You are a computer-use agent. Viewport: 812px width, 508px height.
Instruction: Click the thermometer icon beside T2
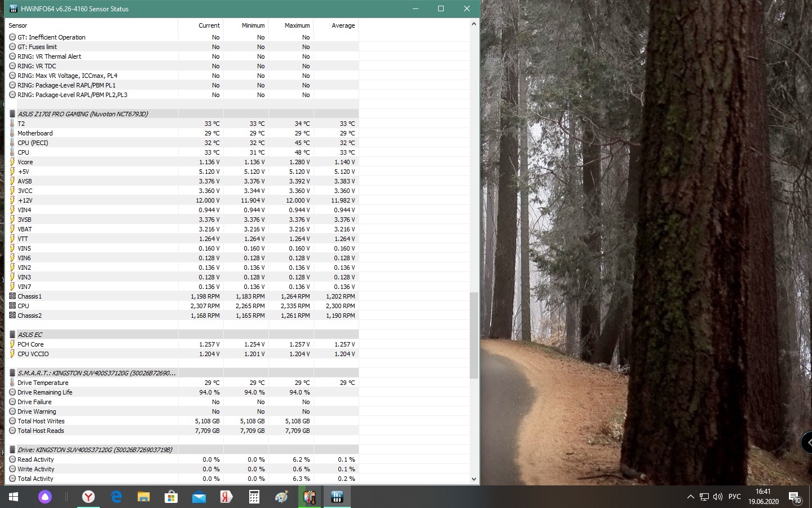click(12, 124)
